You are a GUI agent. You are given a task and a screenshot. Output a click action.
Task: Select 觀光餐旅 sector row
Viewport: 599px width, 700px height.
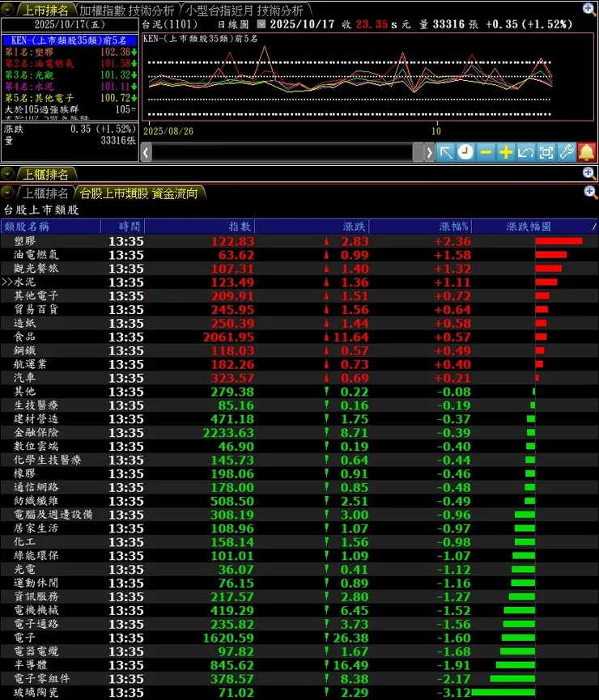coord(299,269)
